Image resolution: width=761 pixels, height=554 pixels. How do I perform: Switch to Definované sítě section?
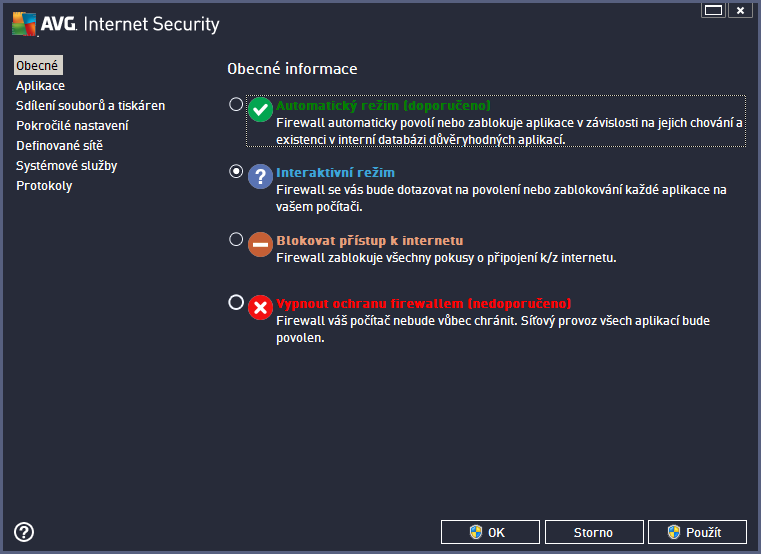pos(59,146)
